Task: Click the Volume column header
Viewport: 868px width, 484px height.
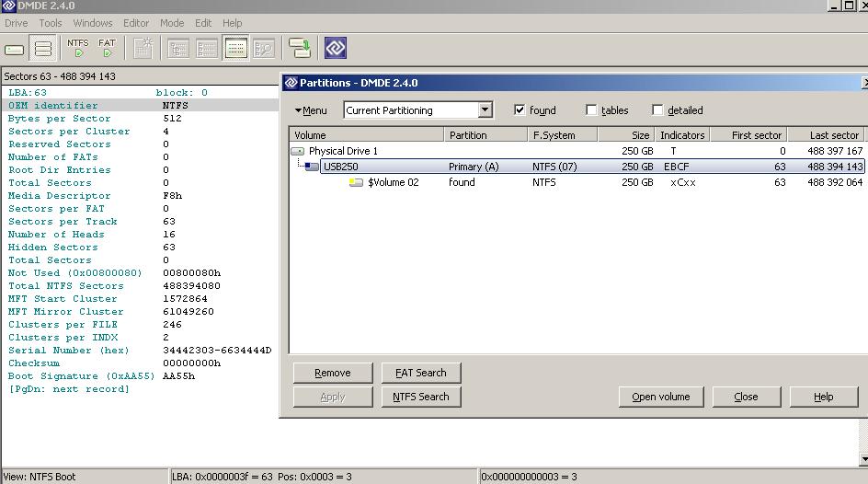Action: click(x=367, y=135)
